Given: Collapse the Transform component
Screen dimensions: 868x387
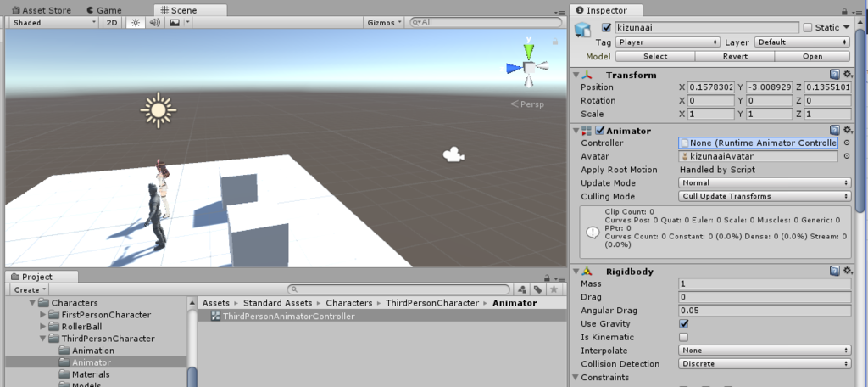Looking at the screenshot, I should click(x=576, y=75).
